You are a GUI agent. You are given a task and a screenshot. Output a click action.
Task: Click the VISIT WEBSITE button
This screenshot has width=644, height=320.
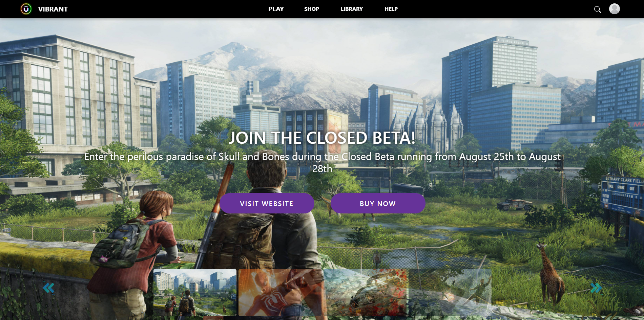pyautogui.click(x=267, y=204)
